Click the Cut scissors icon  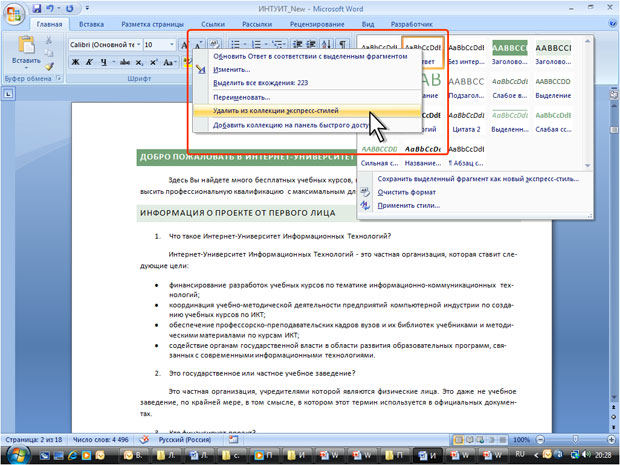click(50, 39)
